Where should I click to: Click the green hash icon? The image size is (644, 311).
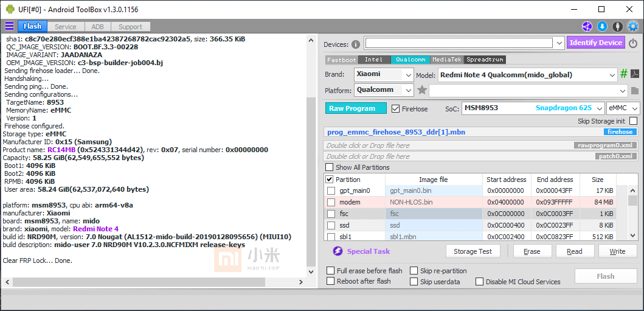[623, 74]
